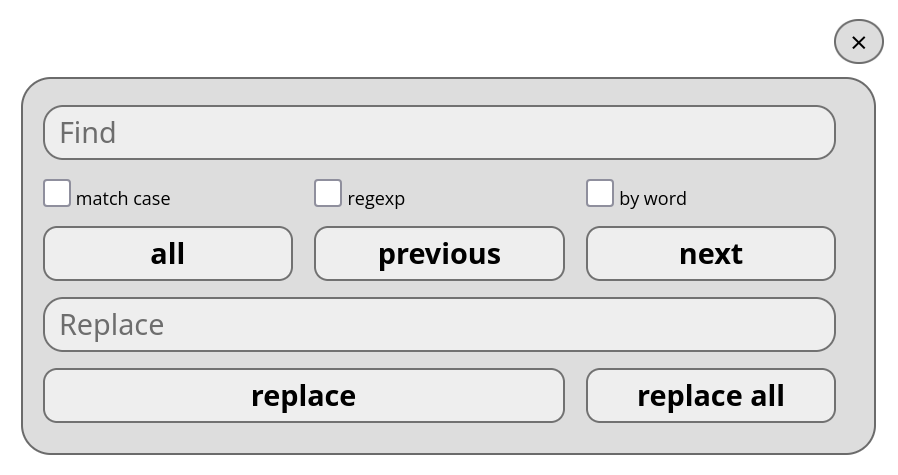Viewport: 898px width, 475px height.
Task: Toggle the regexp checkbox
Action: (328, 193)
